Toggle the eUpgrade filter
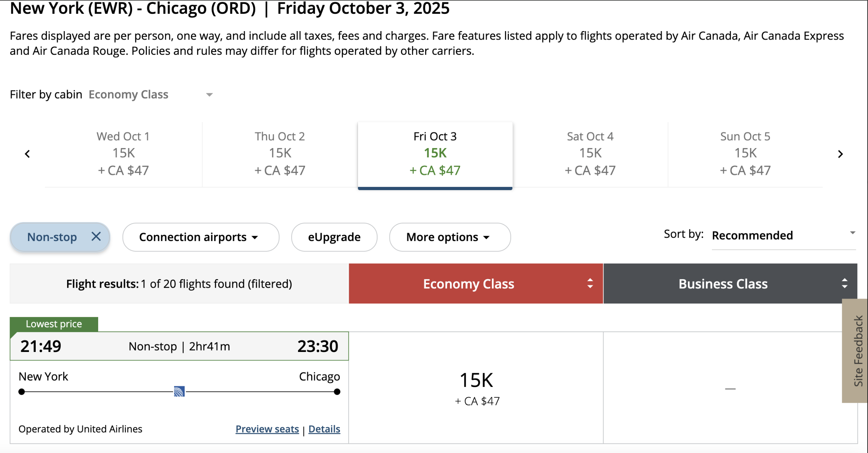Viewport: 868px width, 453px height. pyautogui.click(x=334, y=237)
